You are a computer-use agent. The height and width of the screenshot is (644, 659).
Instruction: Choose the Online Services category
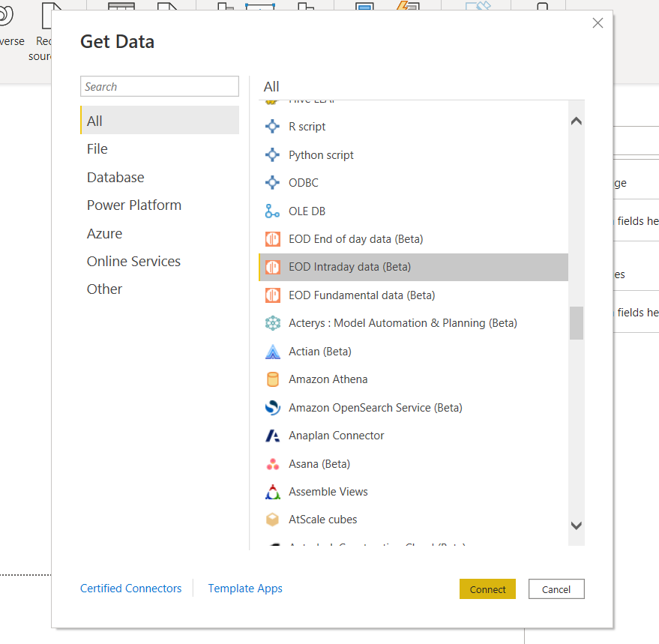click(x=160, y=261)
